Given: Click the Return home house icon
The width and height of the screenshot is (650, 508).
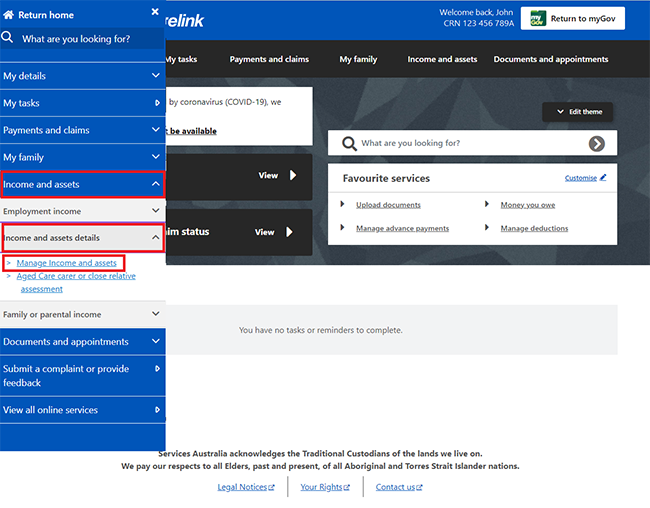Looking at the screenshot, I should pyautogui.click(x=9, y=16).
